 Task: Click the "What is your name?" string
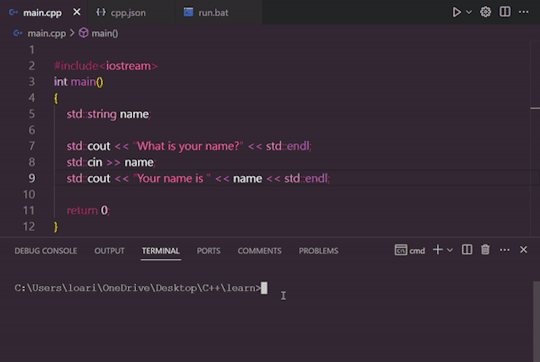pyautogui.click(x=188, y=146)
